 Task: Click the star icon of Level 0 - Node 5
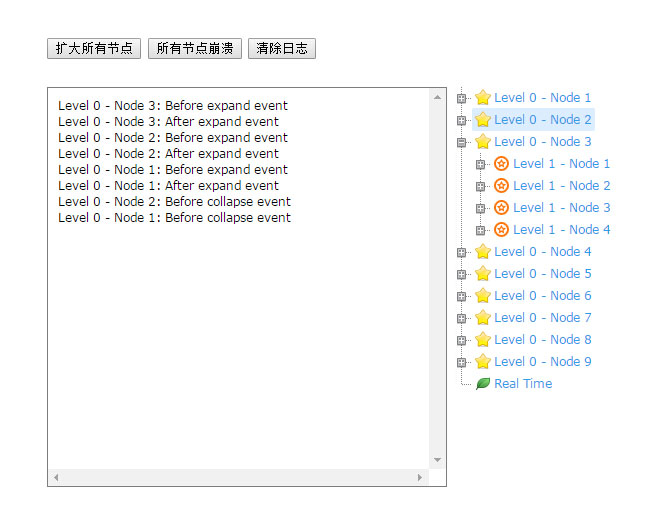point(483,274)
